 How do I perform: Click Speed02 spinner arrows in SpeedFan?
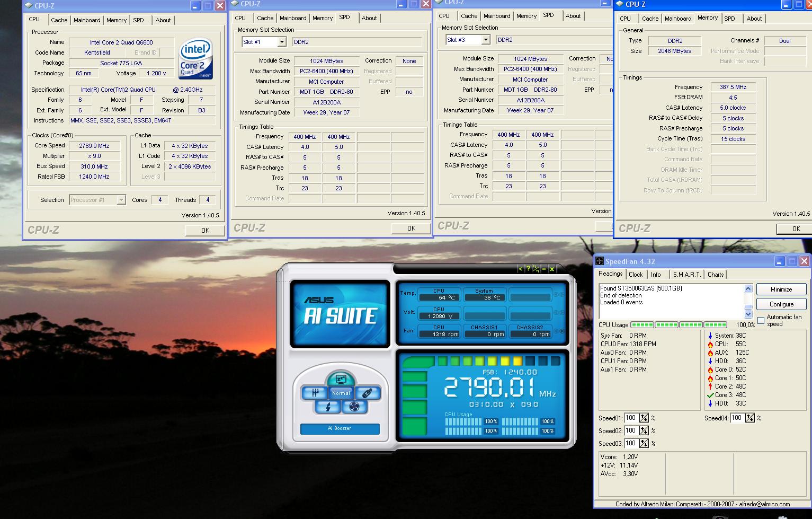(644, 430)
